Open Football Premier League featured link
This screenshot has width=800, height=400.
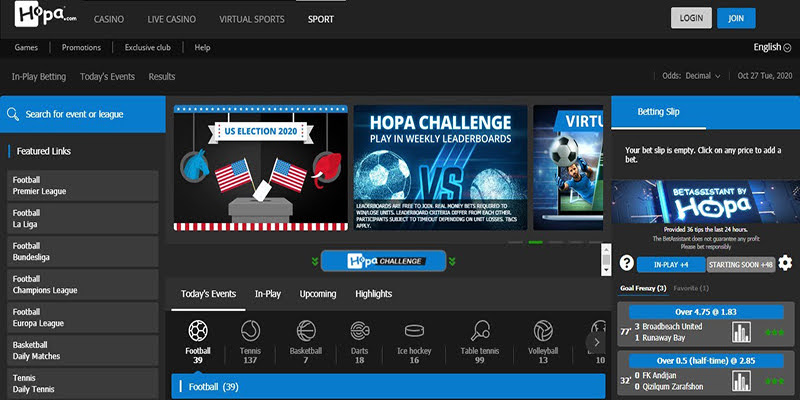pyautogui.click(x=83, y=186)
